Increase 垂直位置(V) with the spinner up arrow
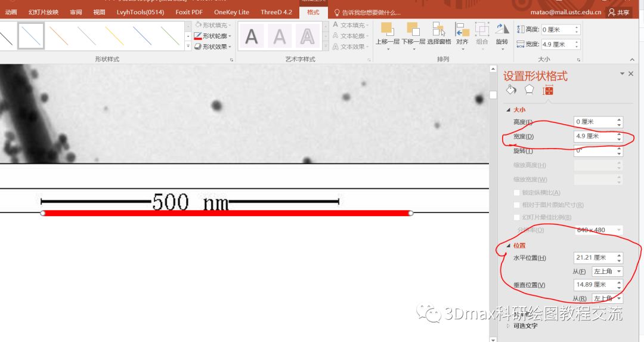The image size is (644, 342). click(619, 282)
